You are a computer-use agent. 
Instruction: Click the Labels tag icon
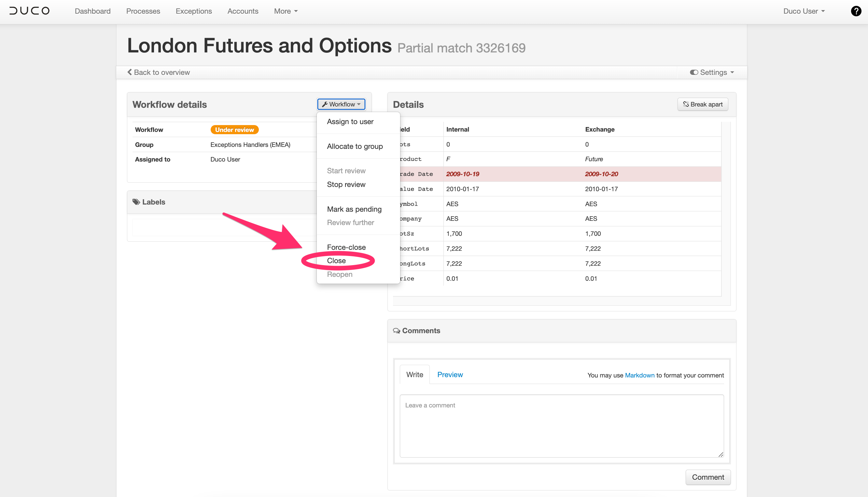tap(136, 202)
